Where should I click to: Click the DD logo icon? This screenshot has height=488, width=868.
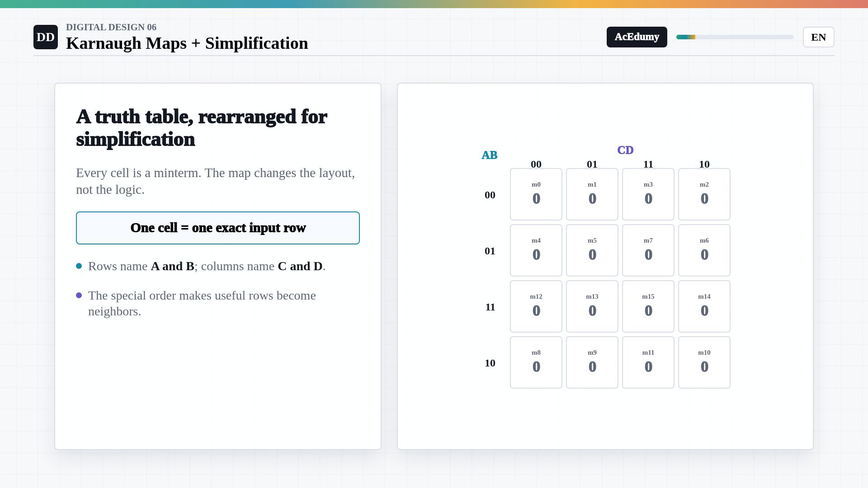pyautogui.click(x=46, y=37)
